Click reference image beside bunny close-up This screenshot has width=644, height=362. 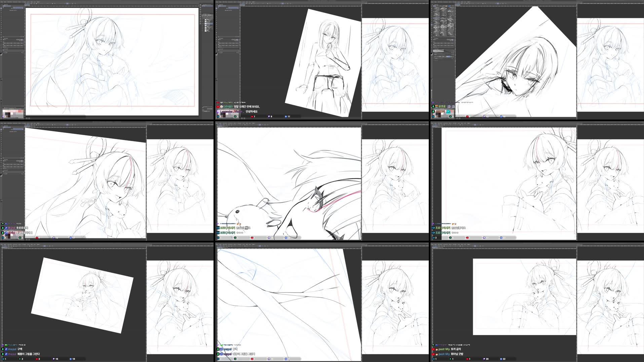tap(395, 186)
